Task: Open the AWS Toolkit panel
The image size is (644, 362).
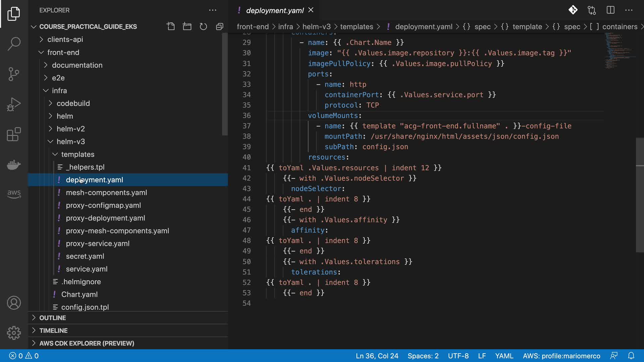Action: 14,193
